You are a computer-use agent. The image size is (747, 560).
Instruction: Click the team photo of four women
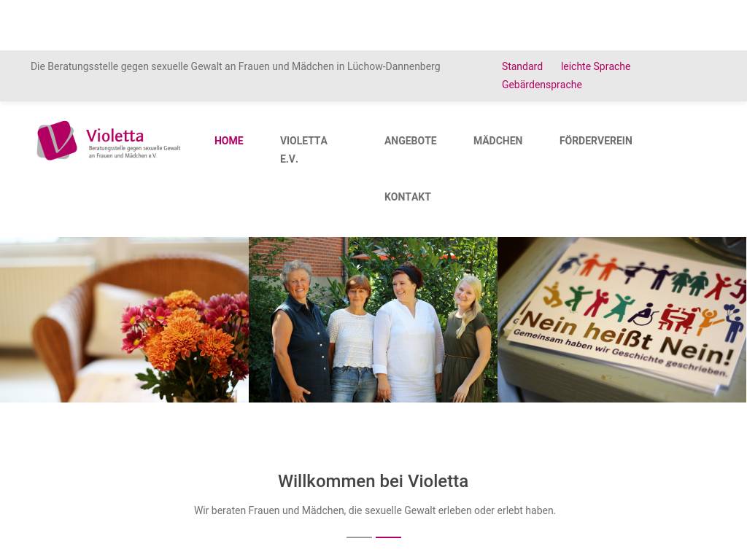point(373,319)
